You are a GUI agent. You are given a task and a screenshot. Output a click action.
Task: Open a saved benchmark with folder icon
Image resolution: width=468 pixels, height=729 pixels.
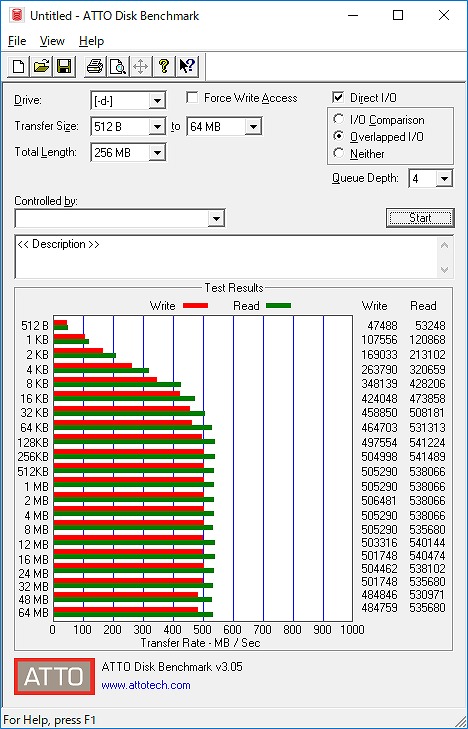point(41,66)
